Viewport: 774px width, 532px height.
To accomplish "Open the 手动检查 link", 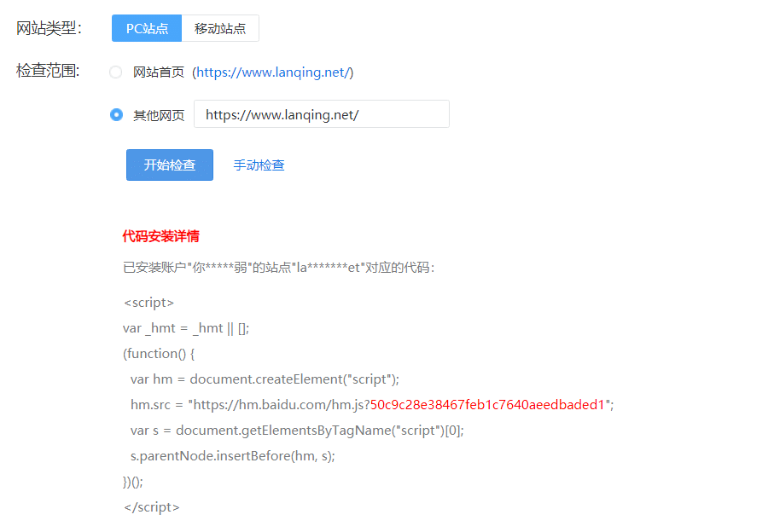I will coord(259,165).
